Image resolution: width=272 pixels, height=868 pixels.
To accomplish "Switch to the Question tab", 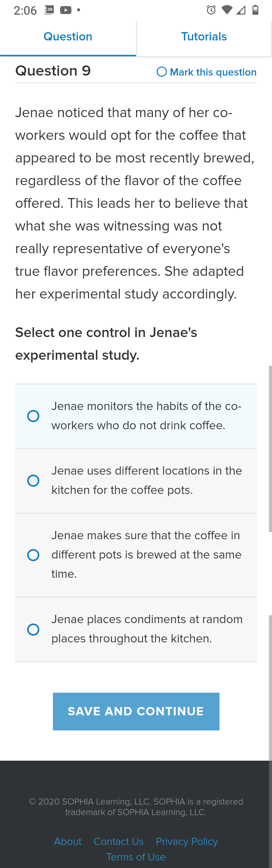I will (68, 37).
